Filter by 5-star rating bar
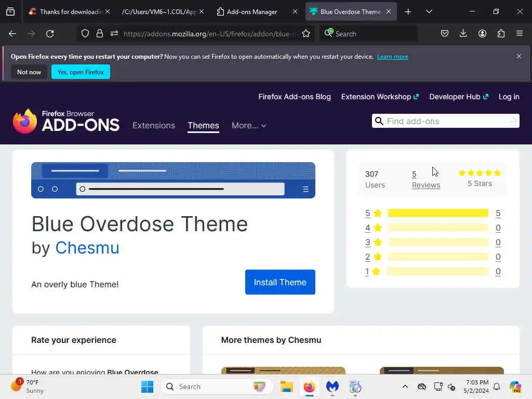The image size is (532, 399). click(x=438, y=213)
